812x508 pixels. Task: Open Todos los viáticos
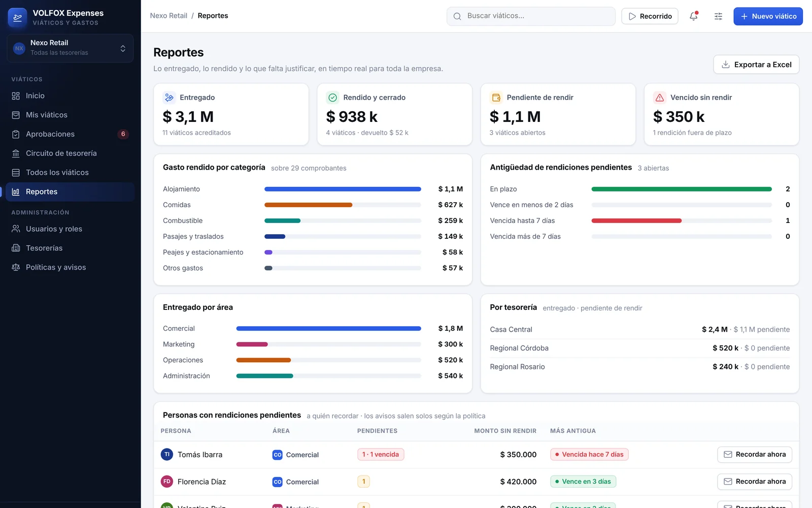[70, 173]
